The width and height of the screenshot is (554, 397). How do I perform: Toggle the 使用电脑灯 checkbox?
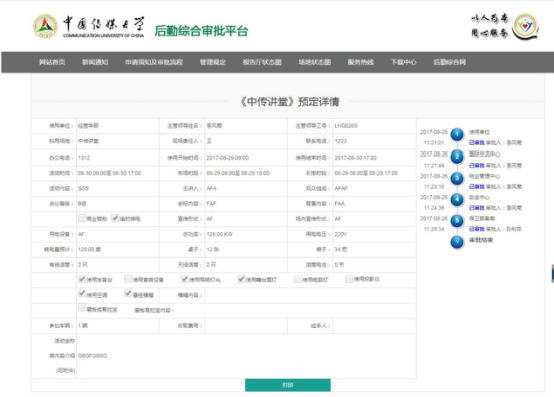pyautogui.click(x=298, y=279)
